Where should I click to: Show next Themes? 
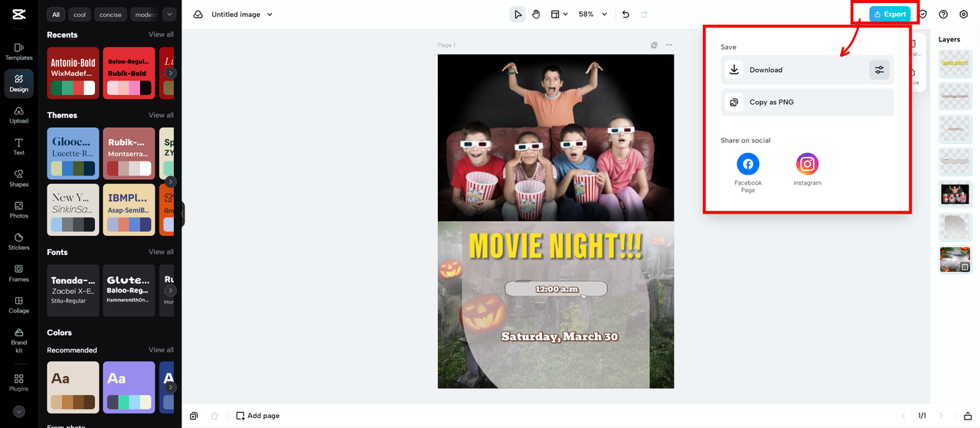(171, 181)
